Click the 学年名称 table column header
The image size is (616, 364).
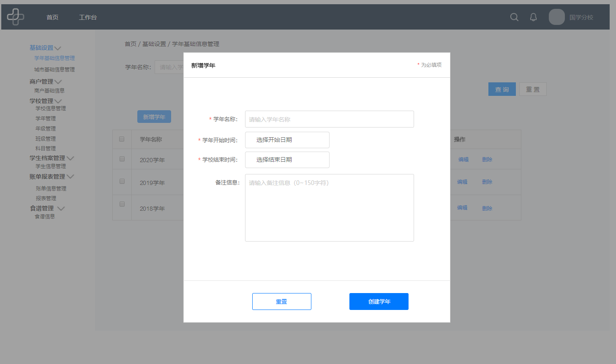[x=151, y=139]
